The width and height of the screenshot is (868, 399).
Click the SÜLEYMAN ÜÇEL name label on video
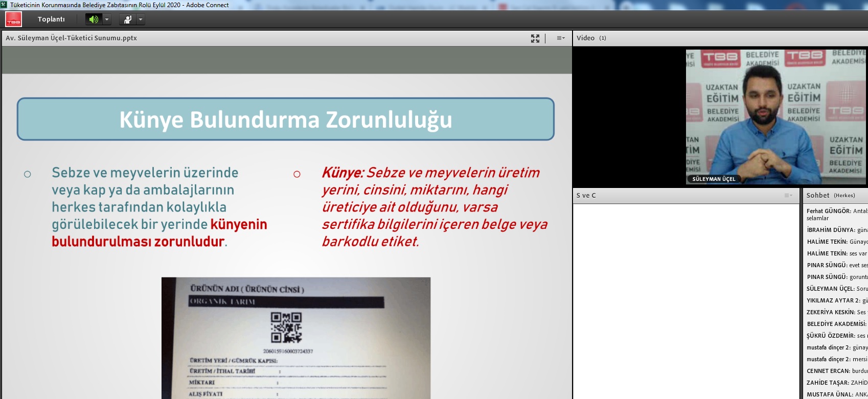[x=714, y=179]
